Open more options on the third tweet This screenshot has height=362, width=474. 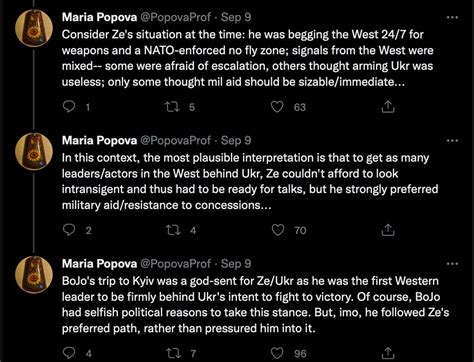click(452, 264)
